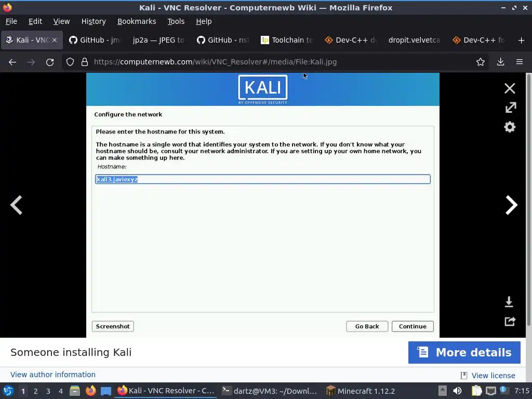The image size is (532, 399).
Task: Open the Edit menu
Action: pos(35,21)
